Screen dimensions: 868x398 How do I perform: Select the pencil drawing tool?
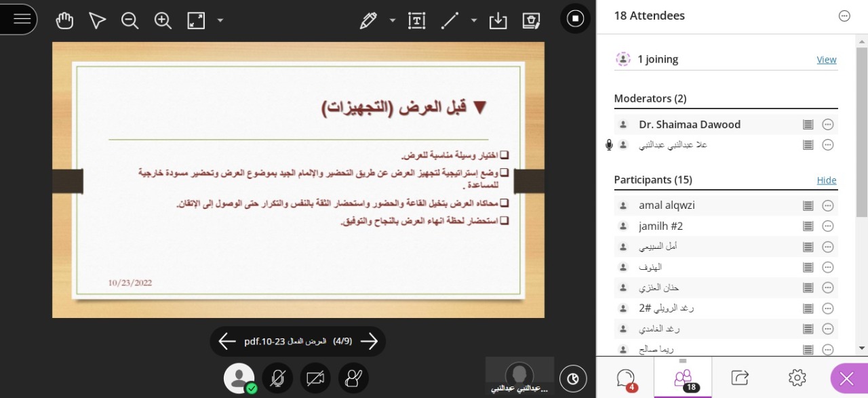tap(368, 20)
